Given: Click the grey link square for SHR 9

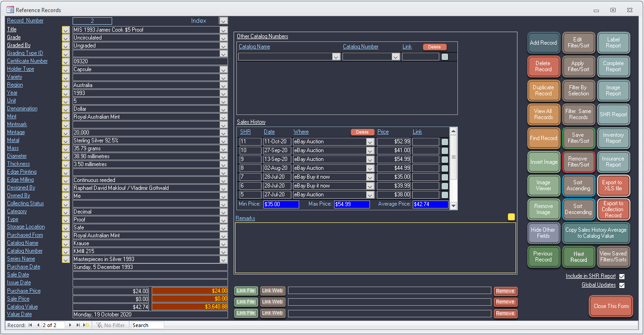Looking at the screenshot, I should tap(445, 159).
